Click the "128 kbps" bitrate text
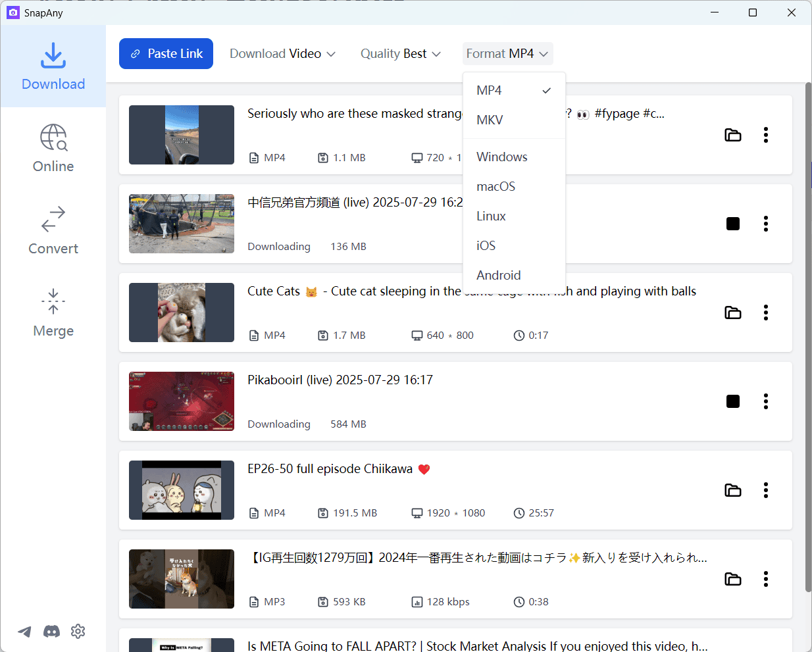Screen dimensions: 812x652 click(448, 601)
